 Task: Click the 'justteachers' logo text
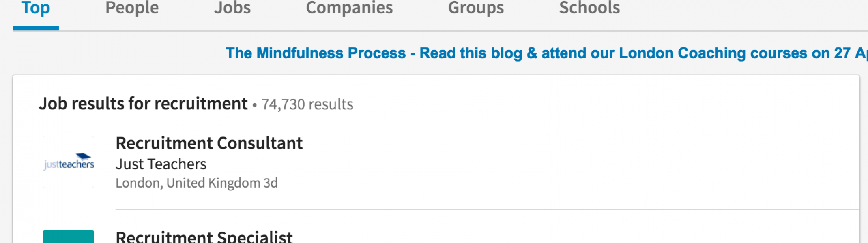click(x=69, y=164)
